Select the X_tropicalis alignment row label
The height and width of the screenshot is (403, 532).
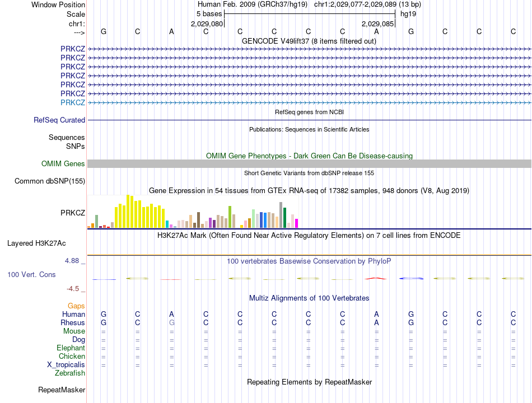click(66, 365)
